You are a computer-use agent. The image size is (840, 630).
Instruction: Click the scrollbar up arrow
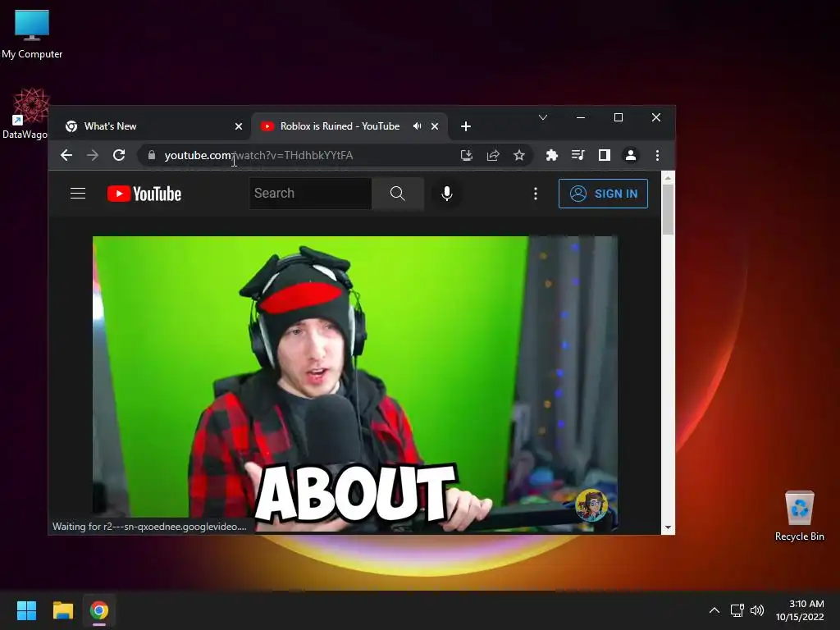668,177
